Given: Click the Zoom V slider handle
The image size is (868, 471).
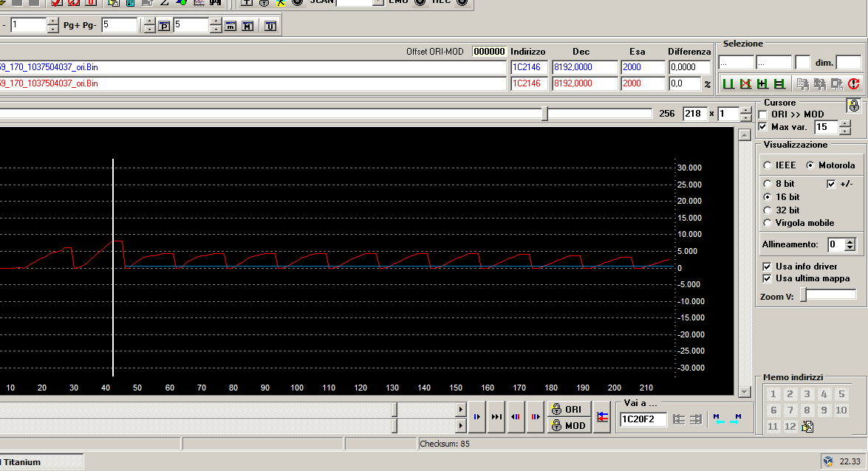Looking at the screenshot, I should (804, 296).
